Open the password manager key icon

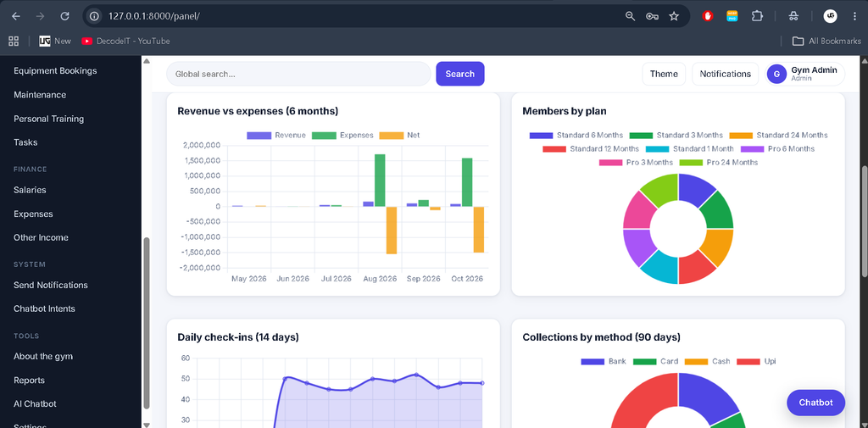click(x=652, y=16)
